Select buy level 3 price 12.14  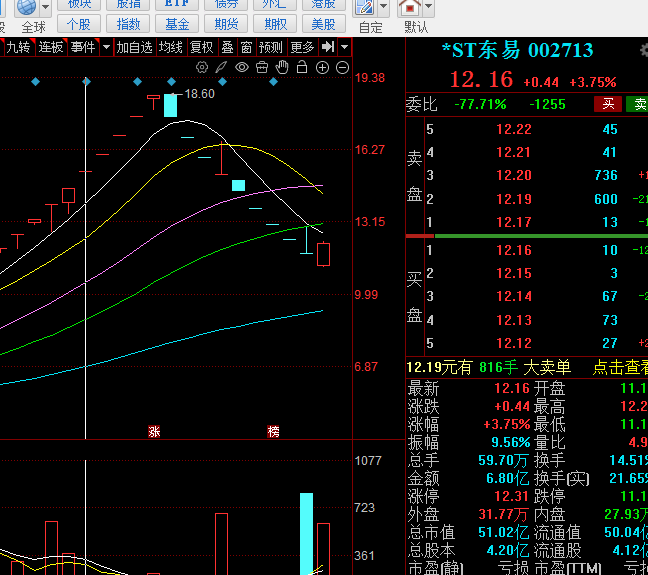[x=514, y=296]
